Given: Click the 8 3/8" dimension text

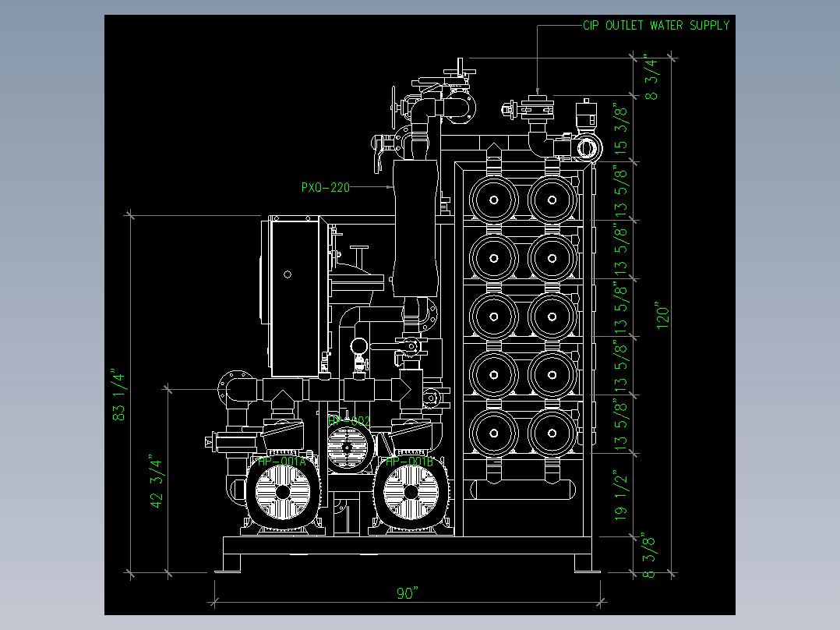Looking at the screenshot, I should 649,555.
